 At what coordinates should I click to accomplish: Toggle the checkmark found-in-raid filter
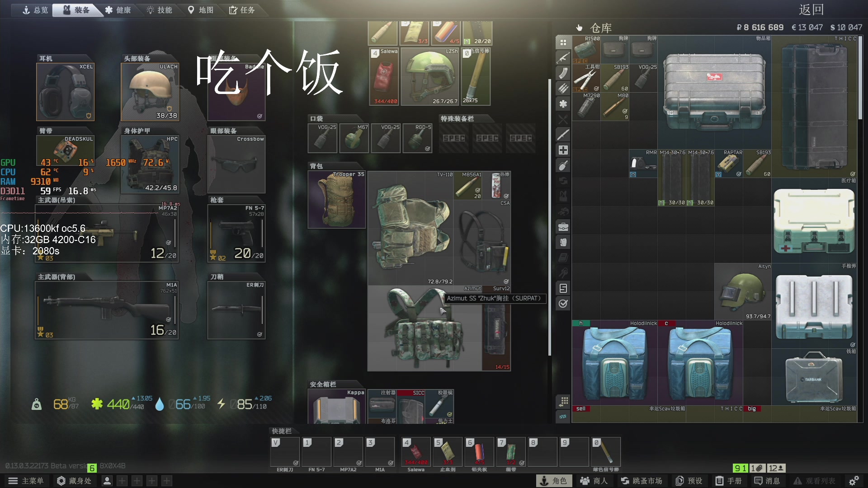click(x=563, y=304)
